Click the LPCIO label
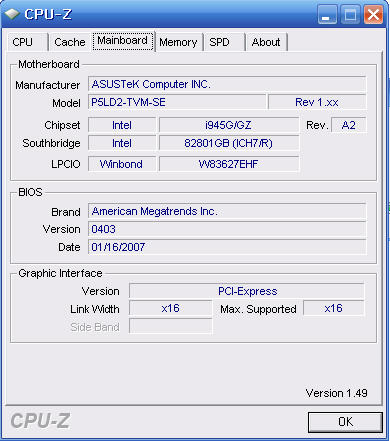The image size is (390, 441). [x=66, y=164]
